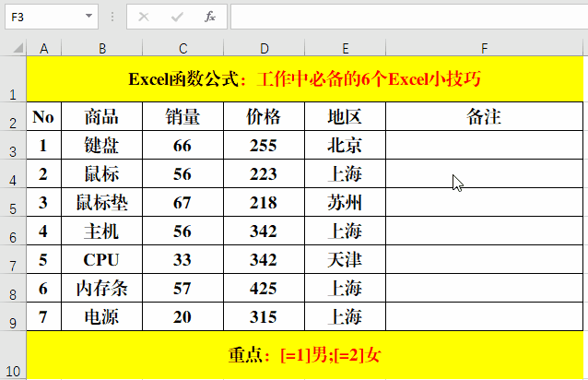Screen dimensions: 588x380
Task: Select column F header
Action: [485, 48]
